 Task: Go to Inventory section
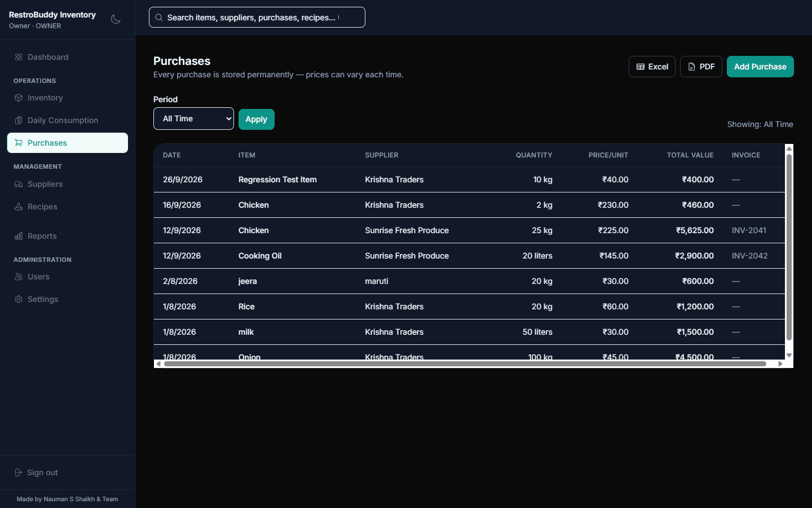pyautogui.click(x=68, y=98)
